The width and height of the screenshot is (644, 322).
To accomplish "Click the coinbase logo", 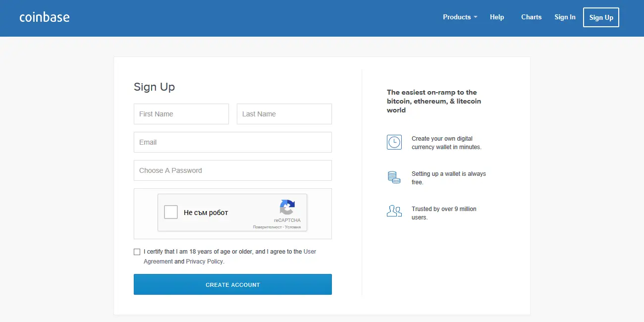I will coord(45,17).
